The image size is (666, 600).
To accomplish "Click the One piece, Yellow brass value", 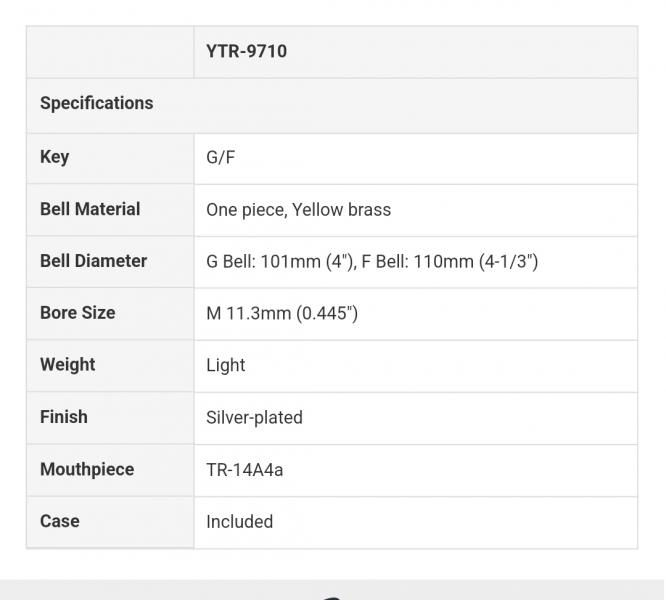I will click(298, 210).
